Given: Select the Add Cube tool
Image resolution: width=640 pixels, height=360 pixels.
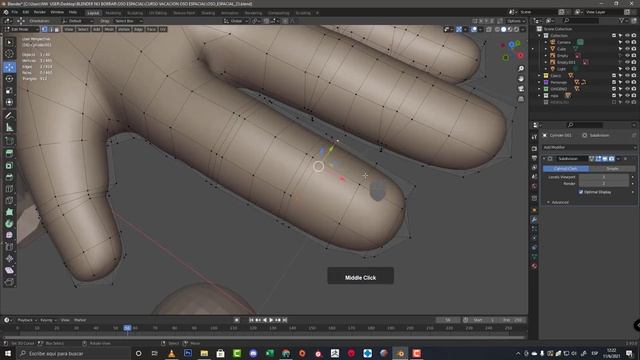Looking at the screenshot, I should pos(9,141).
